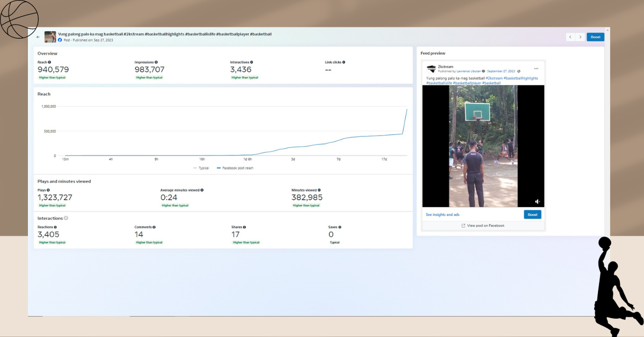Click Plays and minutes viewed heading

point(64,181)
